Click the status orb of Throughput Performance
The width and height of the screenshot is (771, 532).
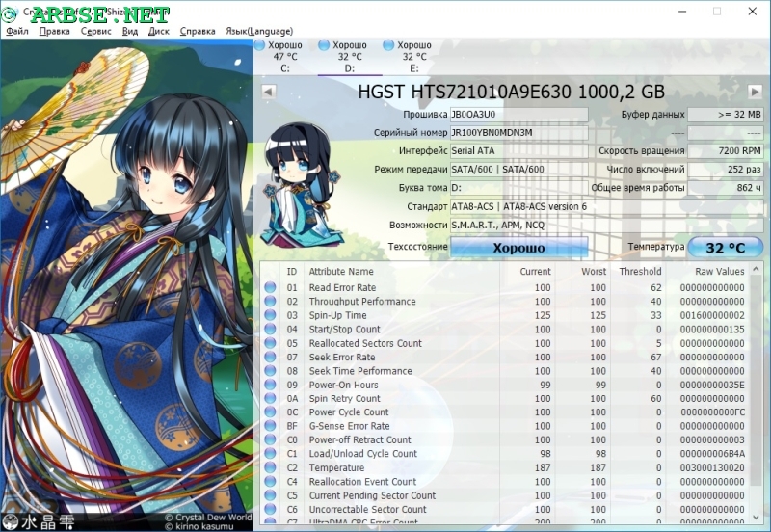(x=270, y=302)
